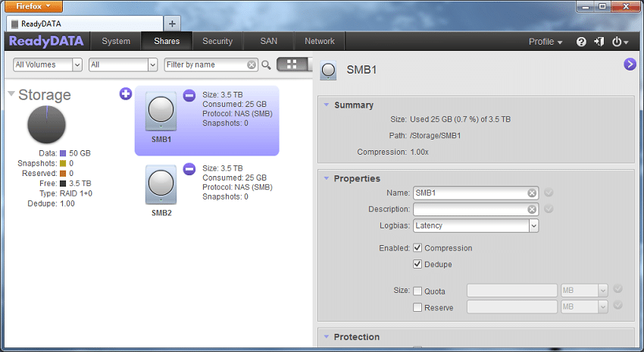Click the ReadyDATA tab page icon
The image size is (644, 352).
(x=14, y=24)
